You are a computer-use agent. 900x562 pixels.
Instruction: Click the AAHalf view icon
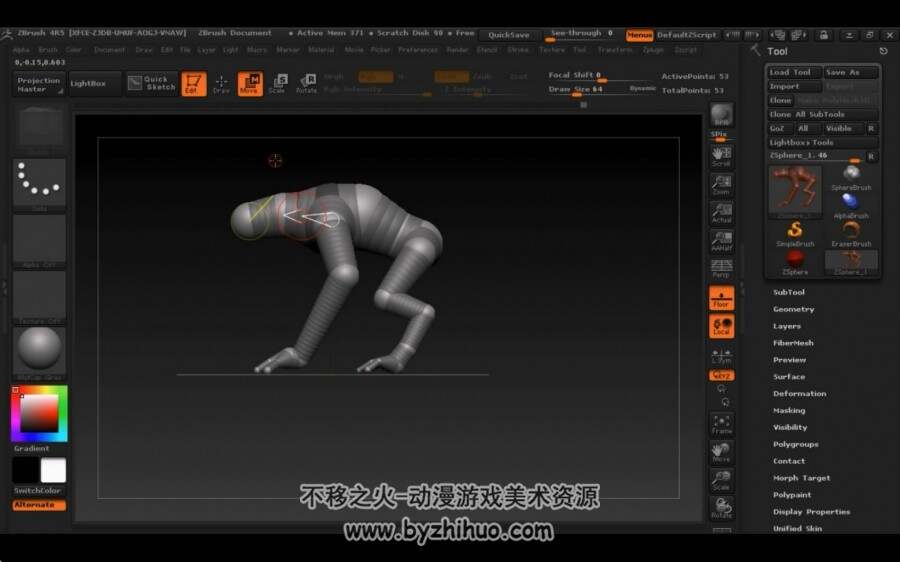(721, 241)
